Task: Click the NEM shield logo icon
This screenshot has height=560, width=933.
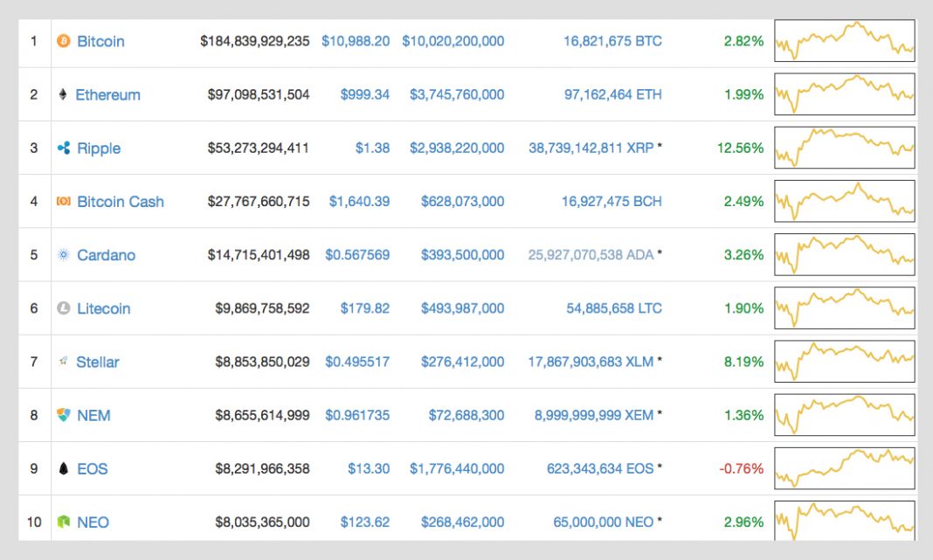Action: tap(63, 415)
